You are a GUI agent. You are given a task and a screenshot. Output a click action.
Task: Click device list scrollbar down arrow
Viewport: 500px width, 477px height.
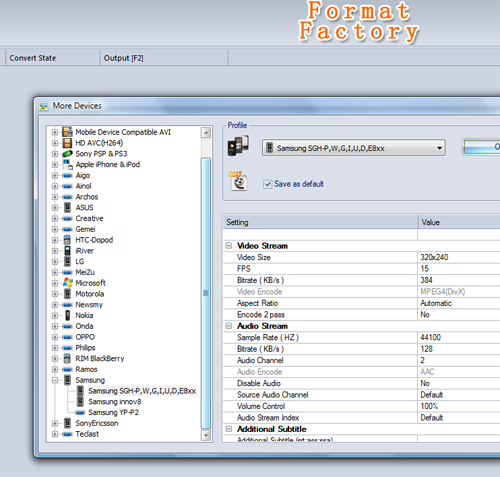(x=206, y=435)
